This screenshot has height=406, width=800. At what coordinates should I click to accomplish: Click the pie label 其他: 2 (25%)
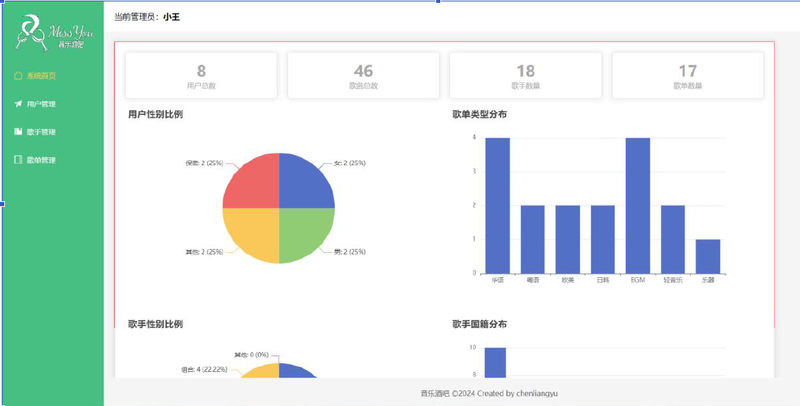[204, 252]
